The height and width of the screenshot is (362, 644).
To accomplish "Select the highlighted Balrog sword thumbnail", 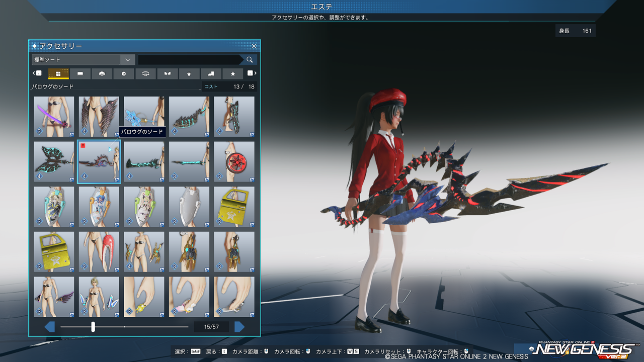I will click(99, 162).
